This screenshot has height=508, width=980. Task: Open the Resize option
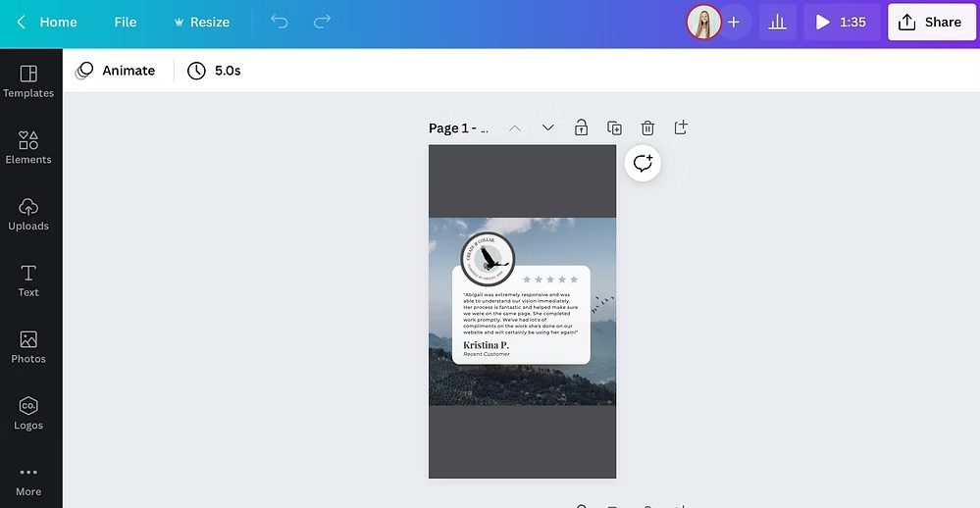point(201,23)
